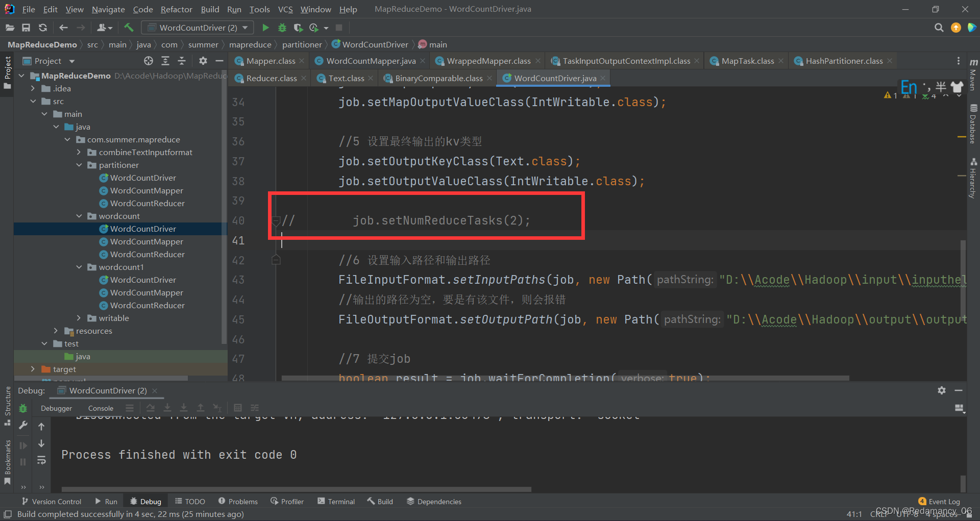Switch to WordCountMapper.java editor tab
The height and width of the screenshot is (521, 980).
(x=371, y=61)
